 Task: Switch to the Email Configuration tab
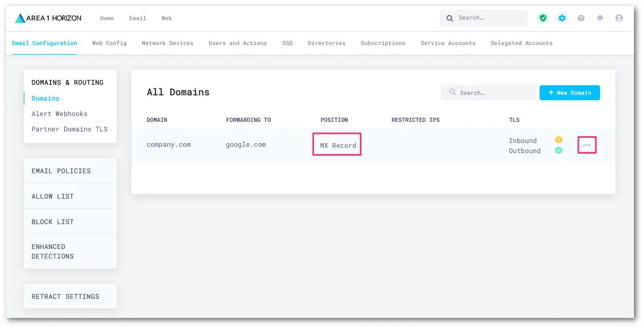point(44,43)
